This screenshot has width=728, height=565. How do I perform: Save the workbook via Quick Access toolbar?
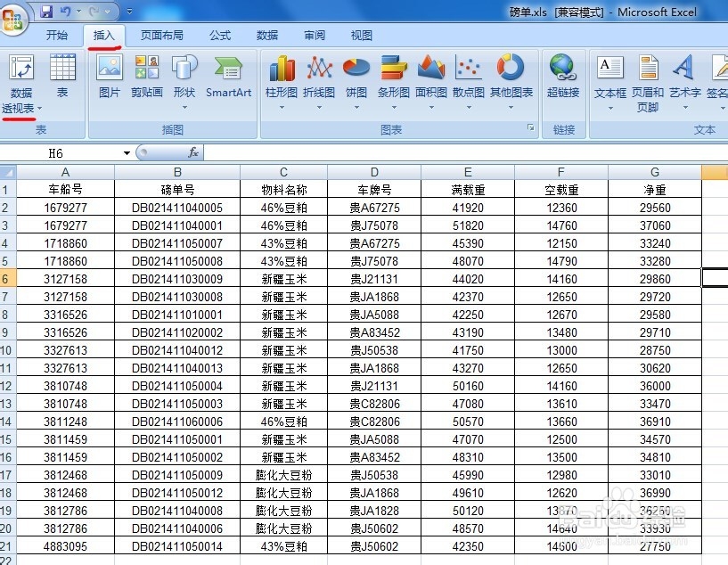45,10
